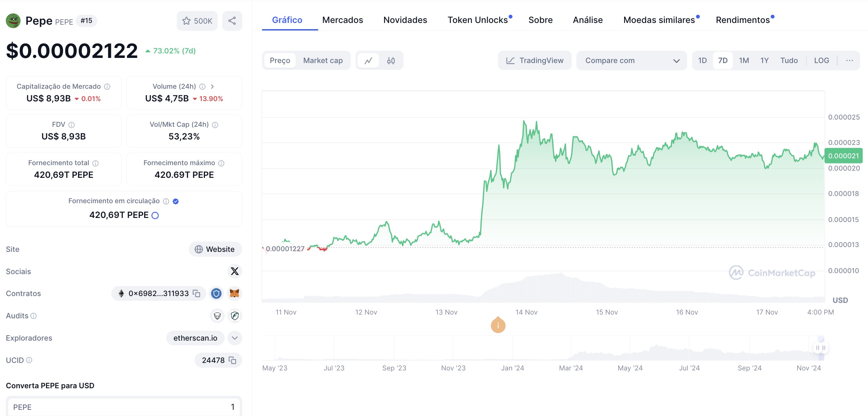
Task: Click the #15 rank badge
Action: (86, 21)
